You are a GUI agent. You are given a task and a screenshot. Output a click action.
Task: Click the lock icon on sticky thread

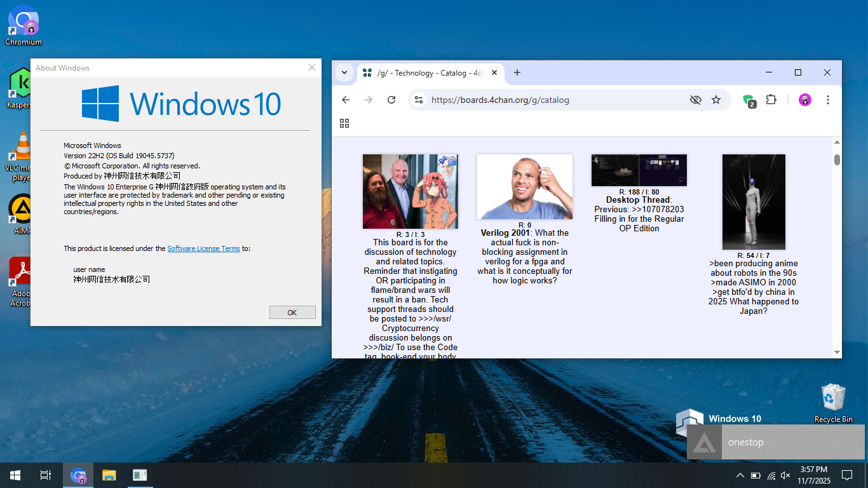tap(452, 161)
